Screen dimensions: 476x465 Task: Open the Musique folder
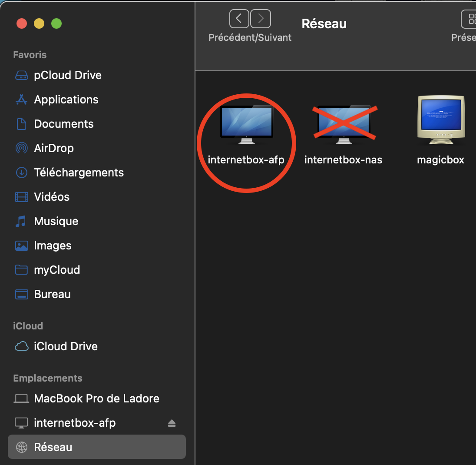tap(56, 221)
